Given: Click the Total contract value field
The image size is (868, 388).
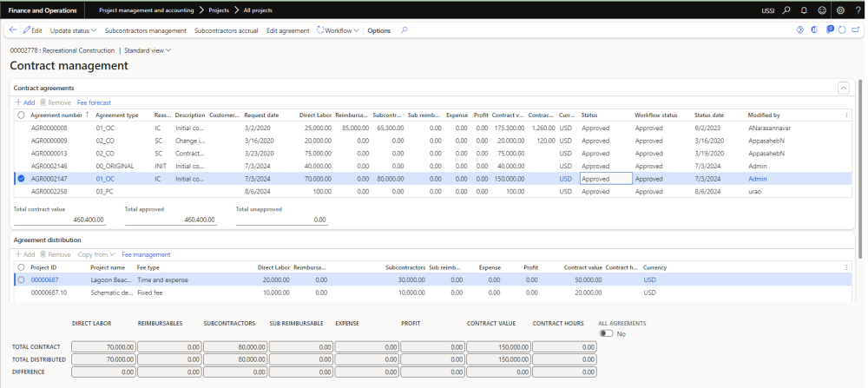Looking at the screenshot, I should pos(59,220).
